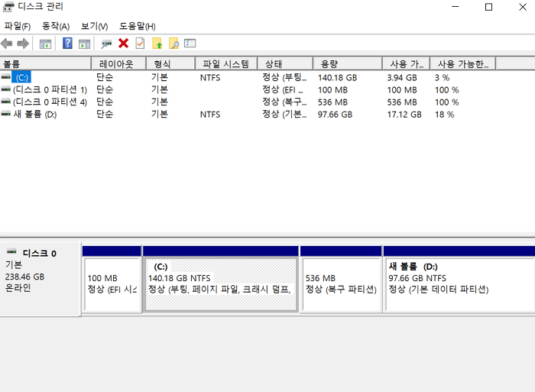Viewport: 535px width, 392px height.
Task: Select the (C:) 140.18 GB partition block
Action: coord(221,284)
